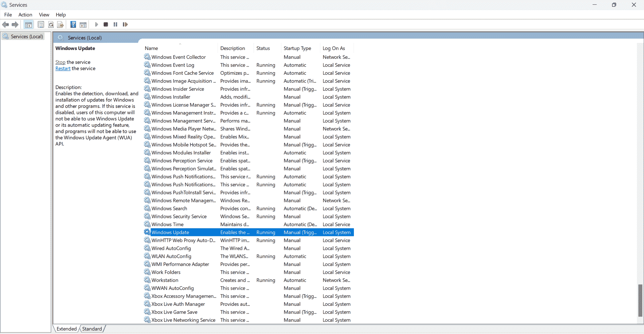This screenshot has width=644, height=334.
Task: Click gear icon beside Windows Update
Action: click(x=147, y=232)
